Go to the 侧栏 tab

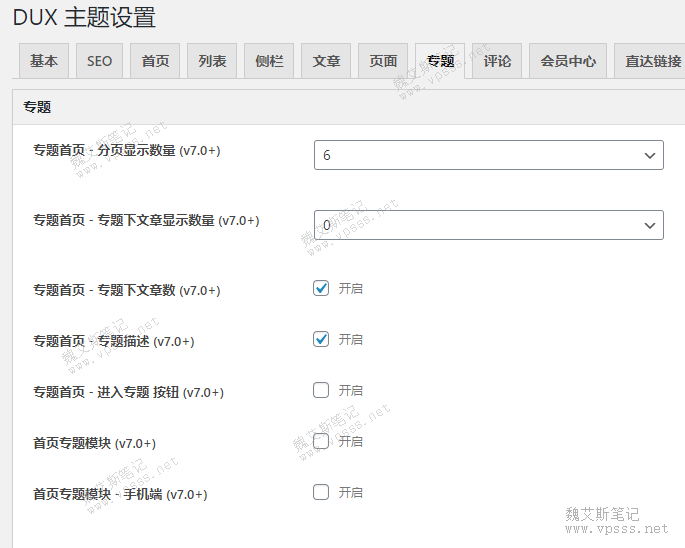(269, 61)
